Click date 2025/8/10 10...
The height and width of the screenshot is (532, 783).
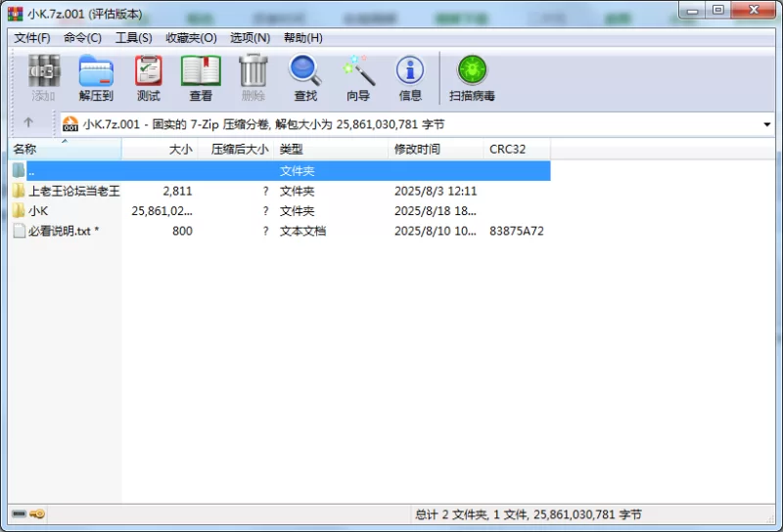436,231
